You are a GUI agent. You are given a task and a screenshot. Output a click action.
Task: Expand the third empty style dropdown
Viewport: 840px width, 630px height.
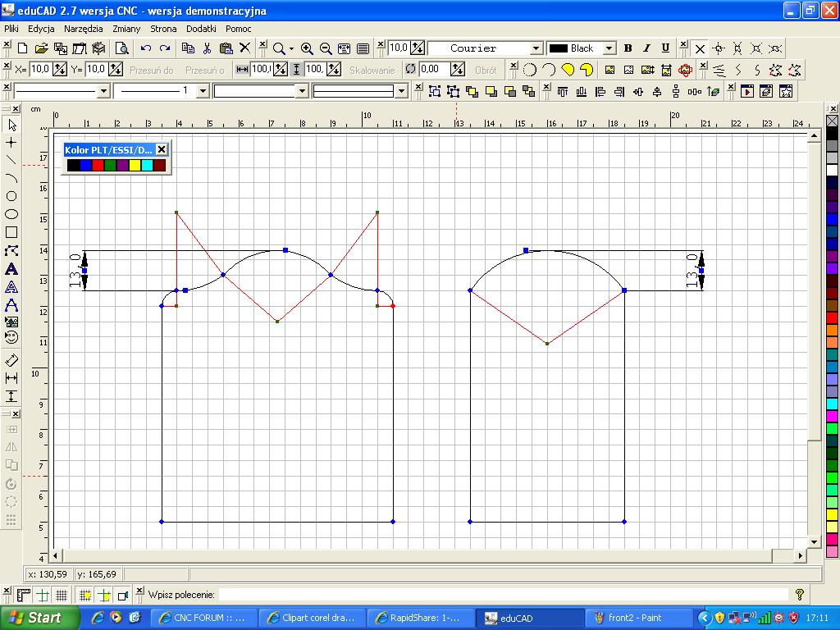click(x=302, y=92)
